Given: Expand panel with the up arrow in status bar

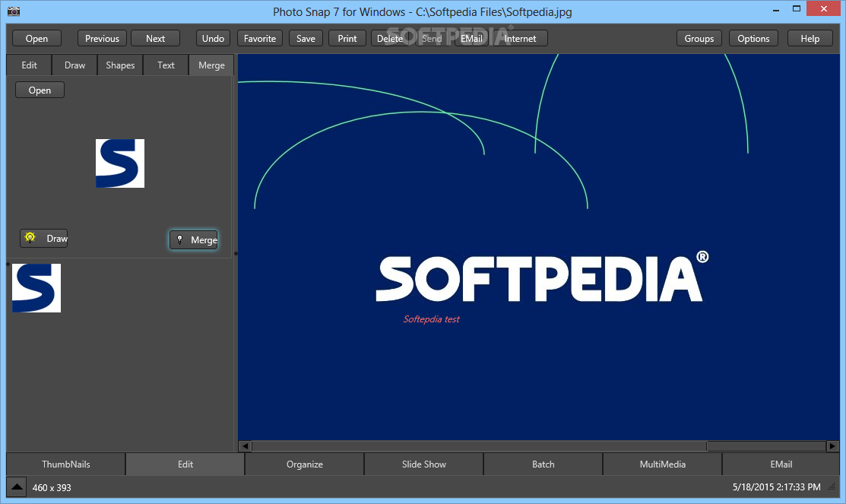Looking at the screenshot, I should pos(17,487).
